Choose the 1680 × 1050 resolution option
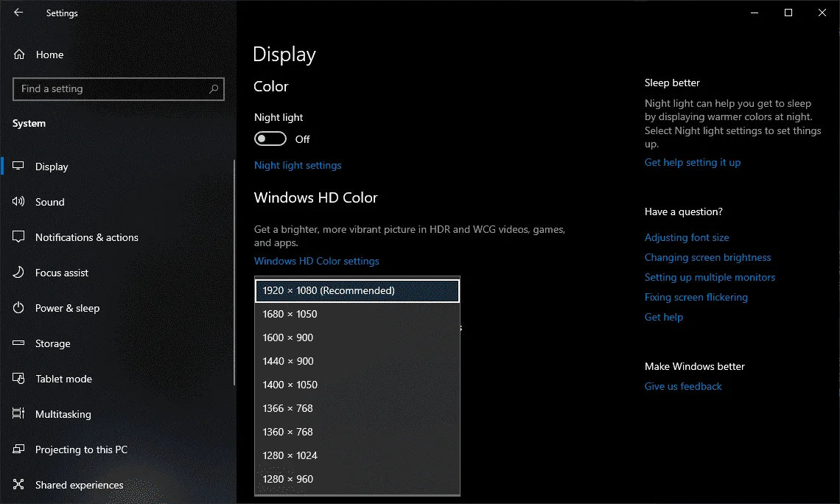 (x=357, y=314)
